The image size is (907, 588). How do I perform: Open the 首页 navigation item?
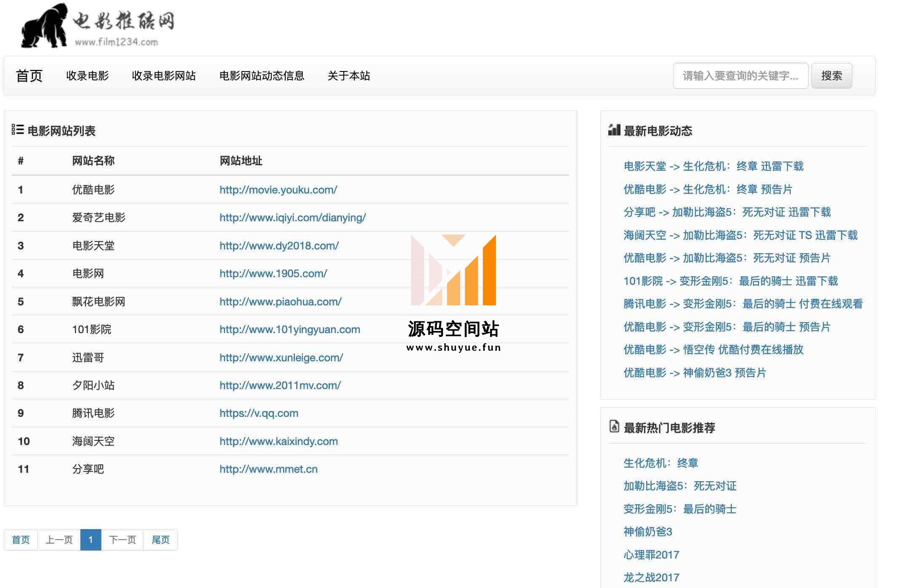(29, 76)
